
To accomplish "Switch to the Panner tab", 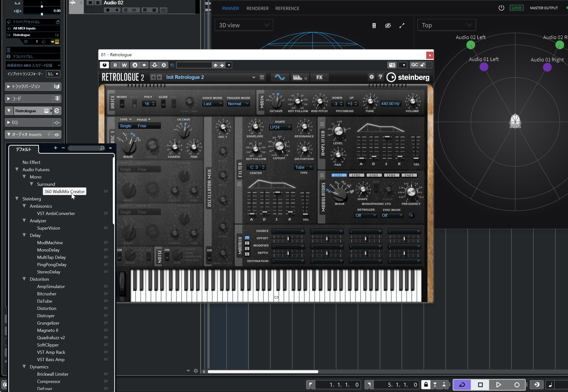I will (x=230, y=8).
